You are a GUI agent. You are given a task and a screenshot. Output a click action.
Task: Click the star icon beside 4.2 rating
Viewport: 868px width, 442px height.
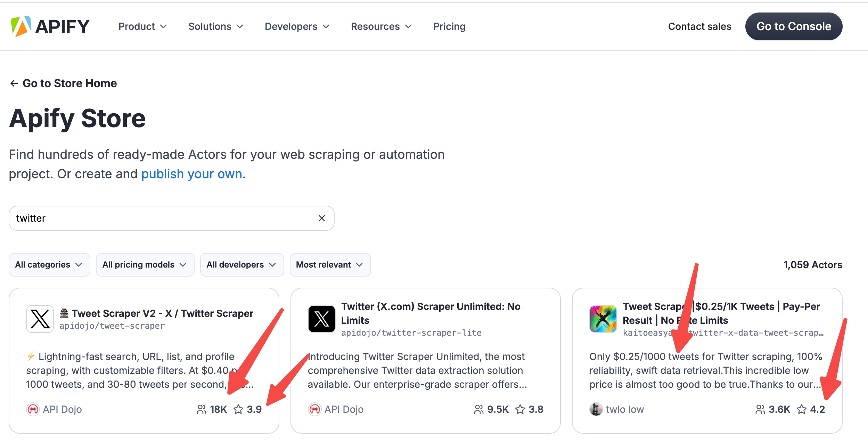[802, 409]
